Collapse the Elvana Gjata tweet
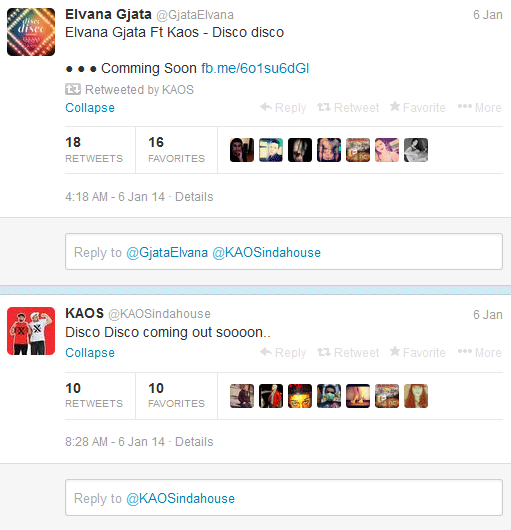The width and height of the screenshot is (511, 530). 90,108
